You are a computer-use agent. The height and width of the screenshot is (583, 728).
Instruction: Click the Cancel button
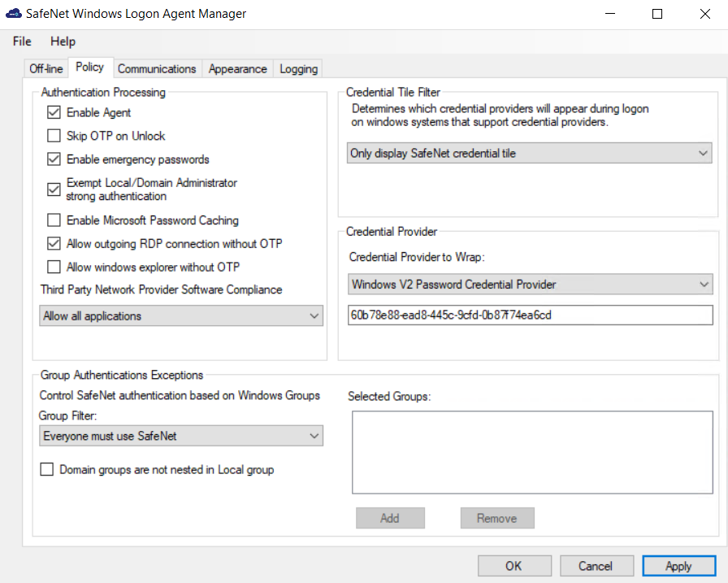tap(596, 566)
